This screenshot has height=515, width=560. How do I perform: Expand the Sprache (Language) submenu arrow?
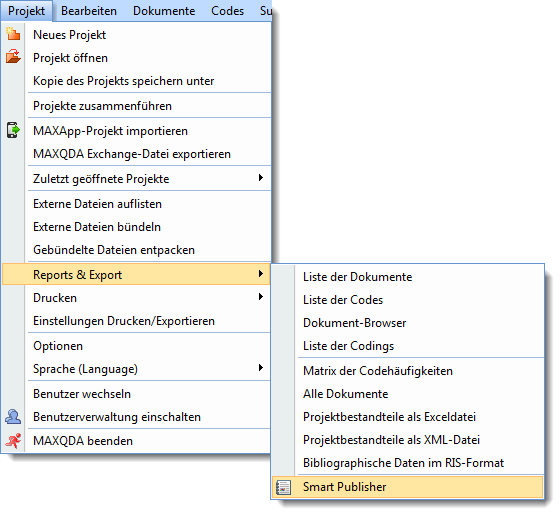(x=261, y=368)
